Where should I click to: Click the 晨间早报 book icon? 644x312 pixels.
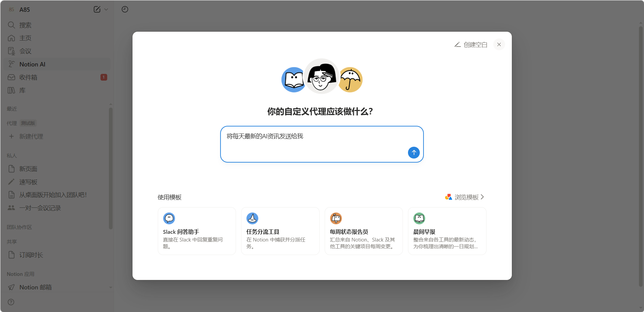pyautogui.click(x=419, y=218)
